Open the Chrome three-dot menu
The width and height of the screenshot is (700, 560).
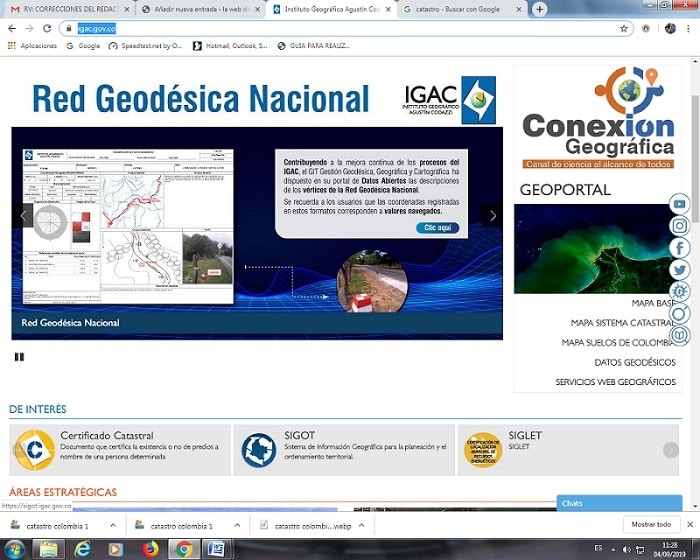point(688,29)
